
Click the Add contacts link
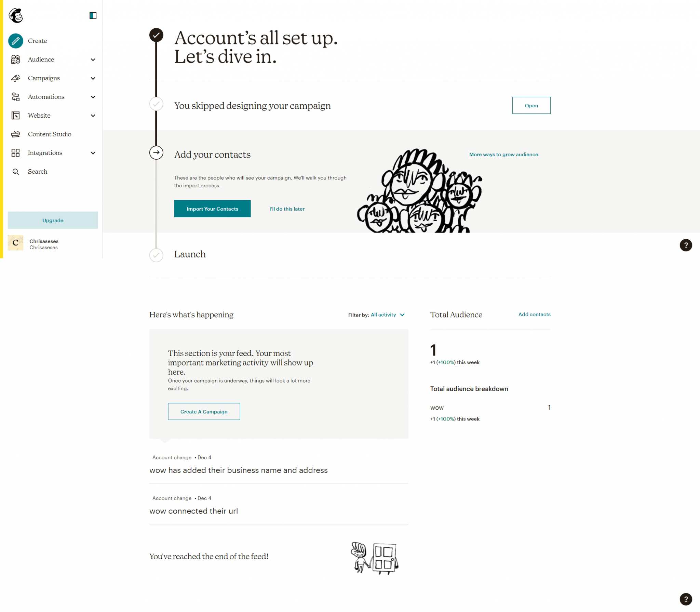click(534, 314)
